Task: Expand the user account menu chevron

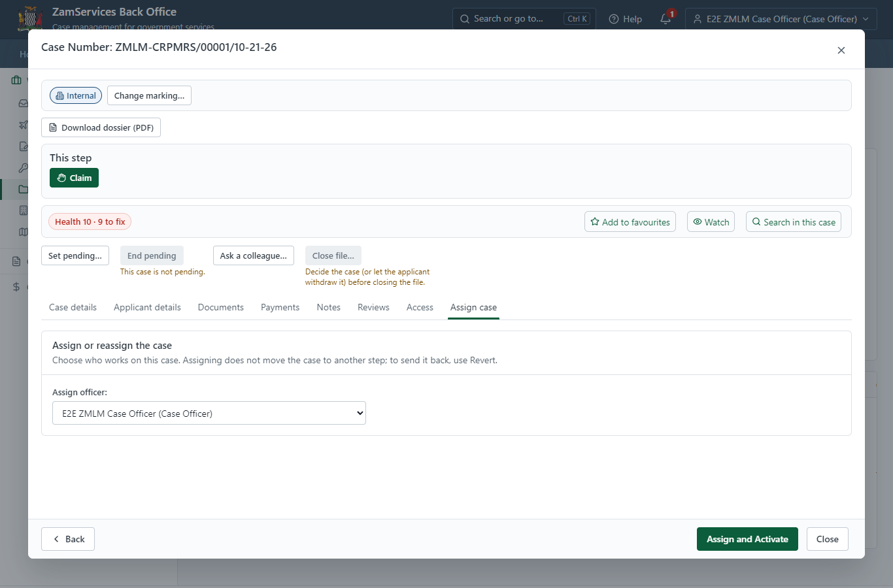Action: (866, 19)
